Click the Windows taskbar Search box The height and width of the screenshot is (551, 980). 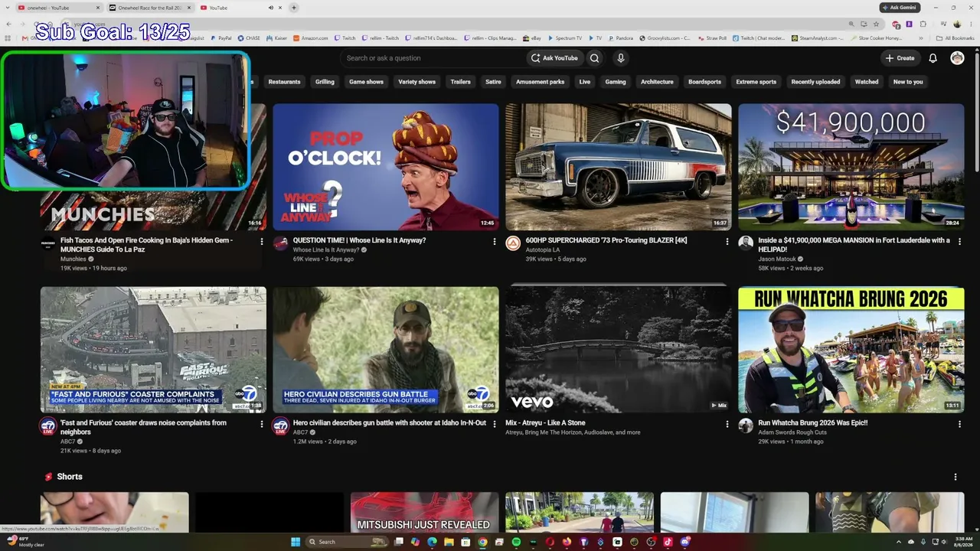click(x=347, y=542)
